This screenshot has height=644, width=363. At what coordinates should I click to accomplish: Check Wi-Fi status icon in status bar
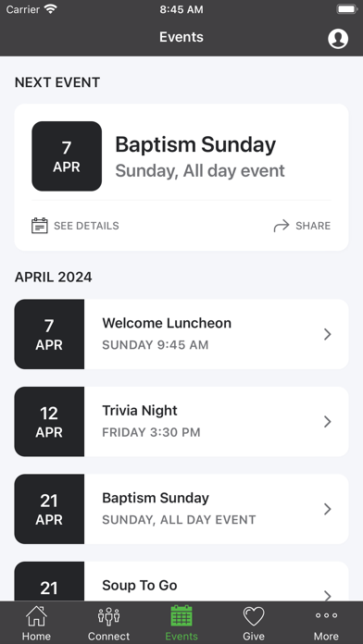[51, 9]
